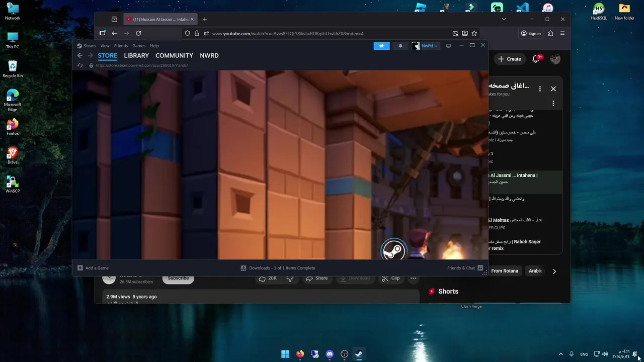
Task: Subscribe to the channel
Action: [x=178, y=278]
